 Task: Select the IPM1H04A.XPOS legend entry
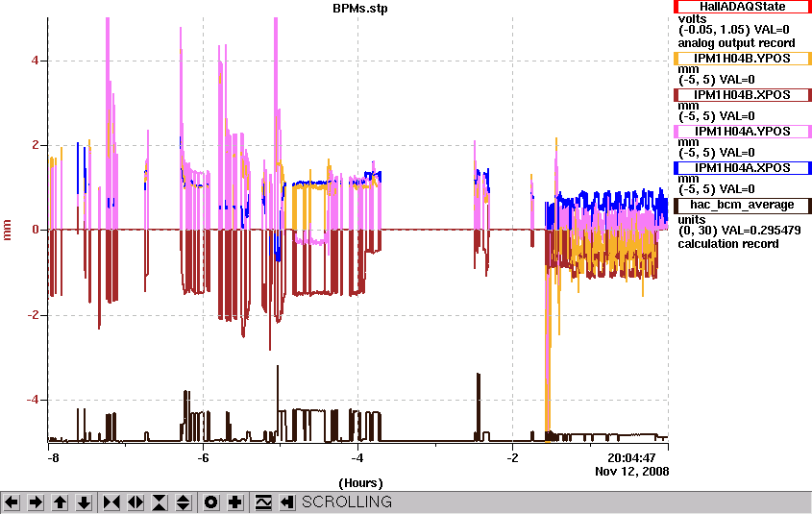pyautogui.click(x=742, y=168)
